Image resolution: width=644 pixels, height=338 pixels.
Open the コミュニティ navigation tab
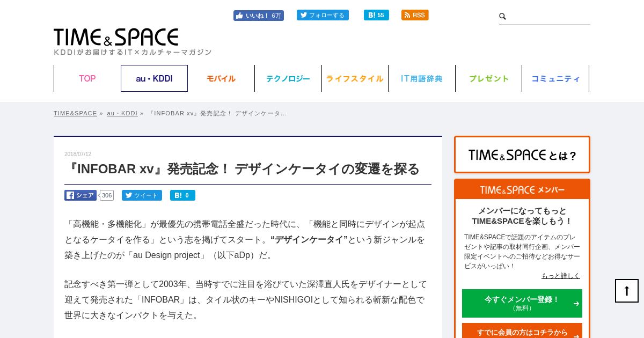[x=555, y=78]
